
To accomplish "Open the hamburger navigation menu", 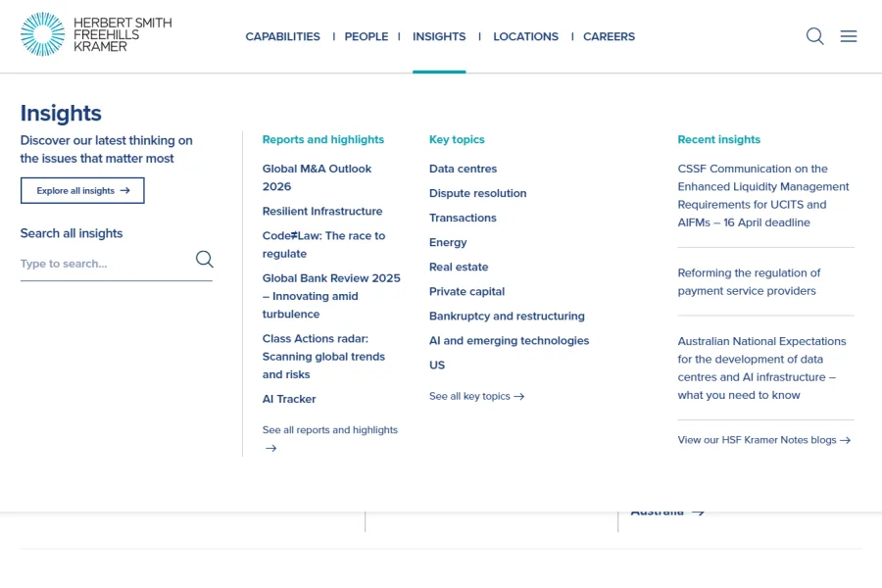I will (849, 36).
